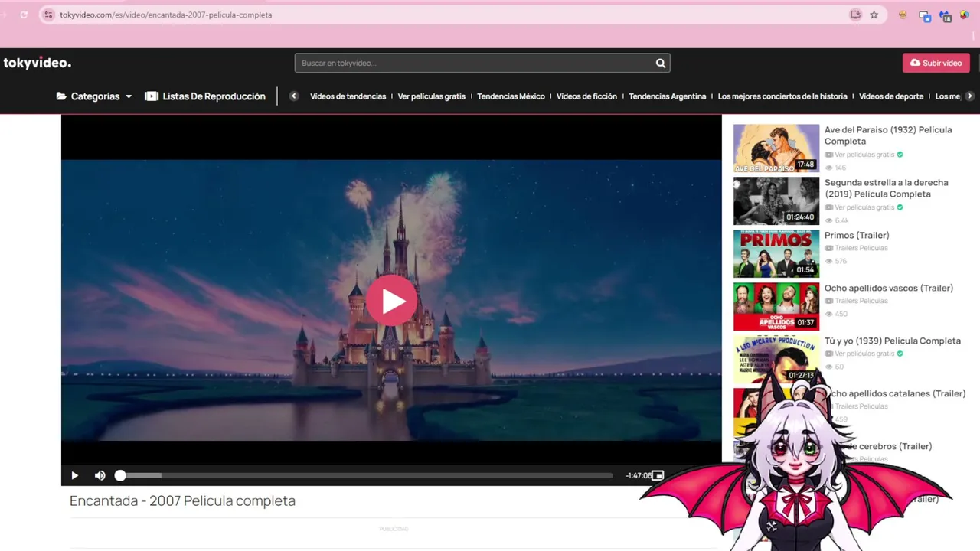Click Ave del Paraiso (1932) title link
This screenshot has width=980, height=551.
(888, 135)
